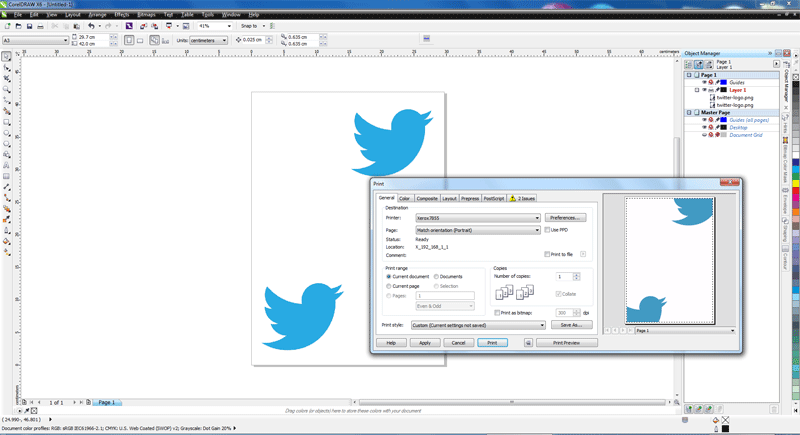Image resolution: width=800 pixels, height=435 pixels.
Task: Click the Preferences... button
Action: [565, 218]
